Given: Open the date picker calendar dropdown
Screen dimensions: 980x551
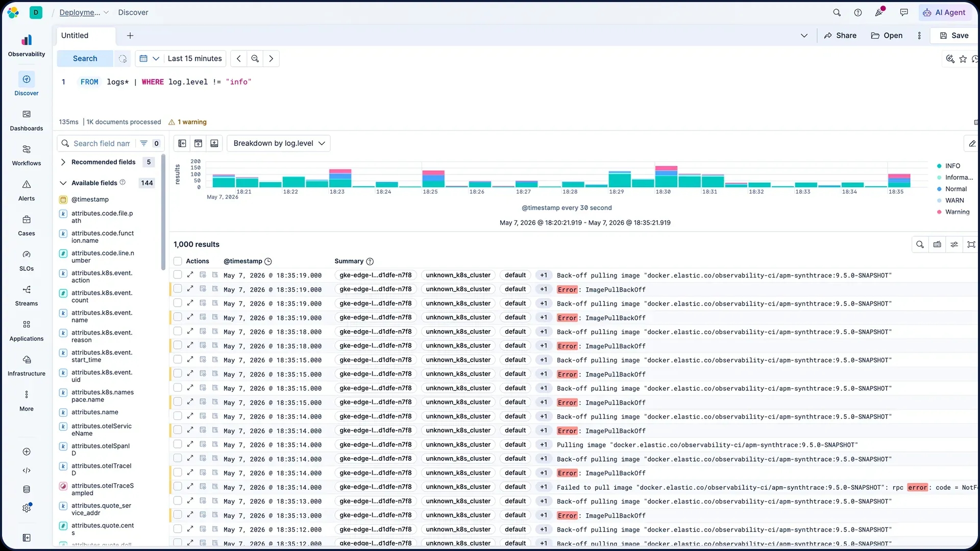Looking at the screenshot, I should (x=150, y=59).
